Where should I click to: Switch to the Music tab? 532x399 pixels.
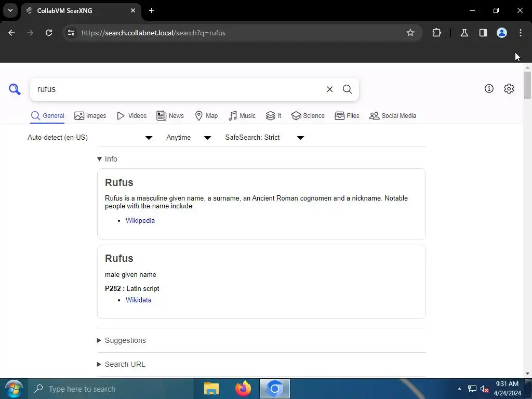point(242,116)
